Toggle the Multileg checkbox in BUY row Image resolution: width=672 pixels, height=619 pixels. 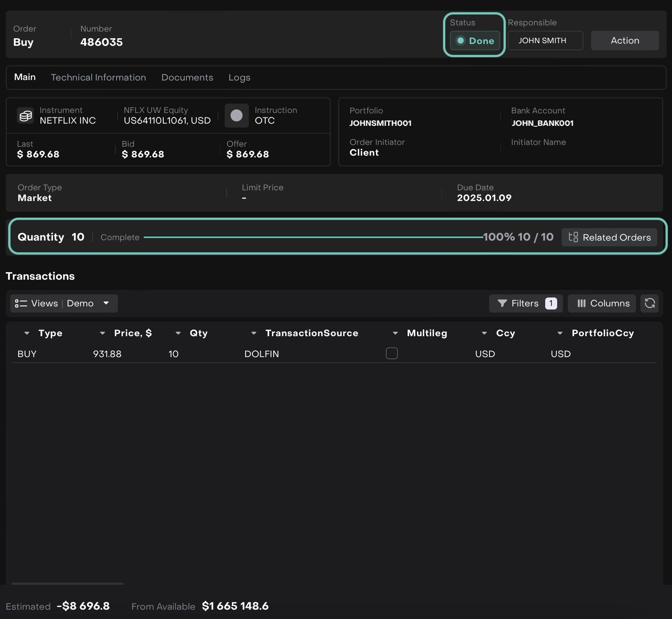click(392, 354)
